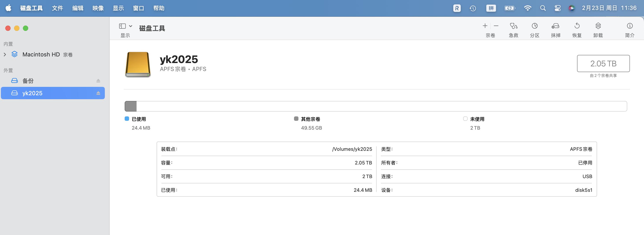
Task: Select the Restore (恢复) icon
Action: (x=577, y=26)
